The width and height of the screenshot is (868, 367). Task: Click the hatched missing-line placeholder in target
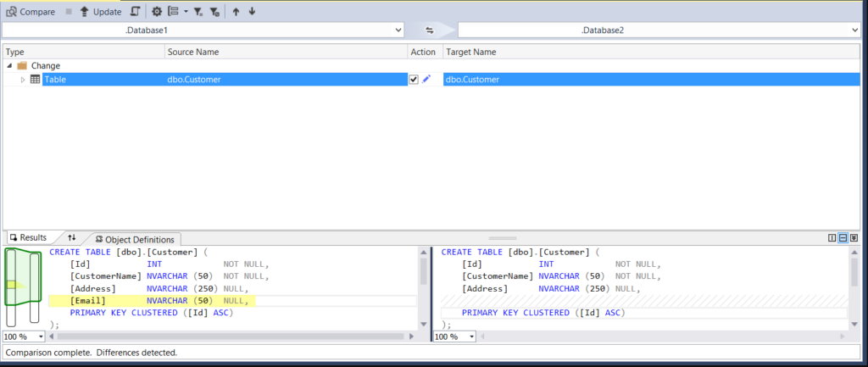[x=644, y=301]
